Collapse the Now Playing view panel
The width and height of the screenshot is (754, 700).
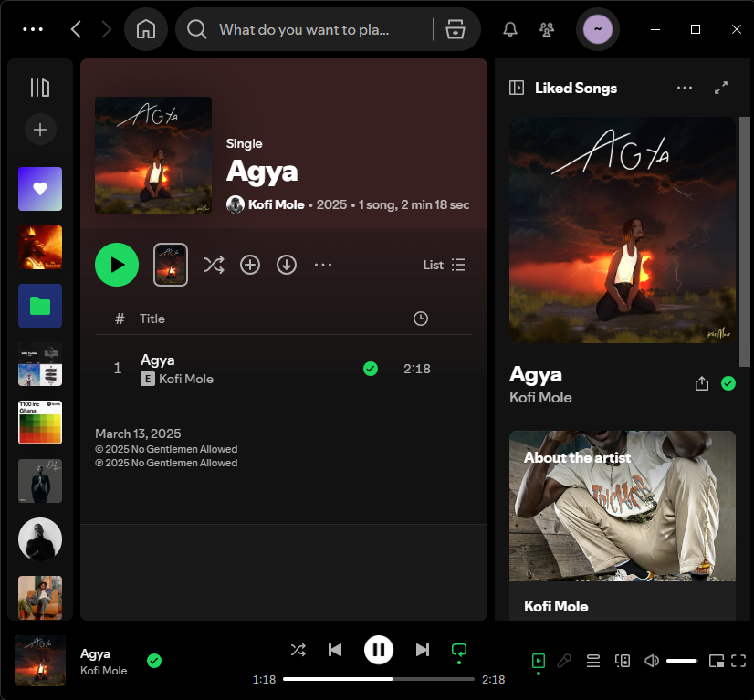517,88
